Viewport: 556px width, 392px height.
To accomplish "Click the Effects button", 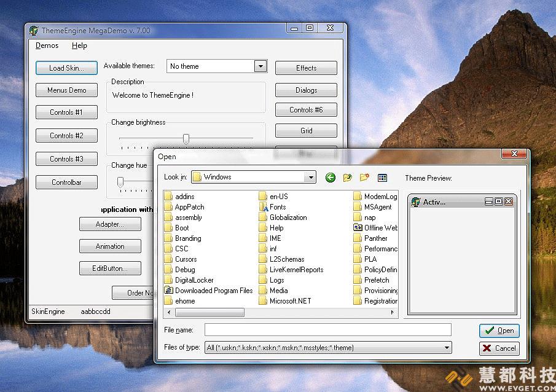I will click(307, 68).
